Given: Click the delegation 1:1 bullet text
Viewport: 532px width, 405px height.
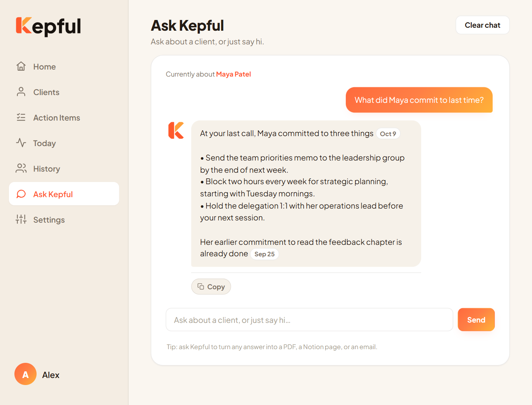Looking at the screenshot, I should tap(301, 212).
